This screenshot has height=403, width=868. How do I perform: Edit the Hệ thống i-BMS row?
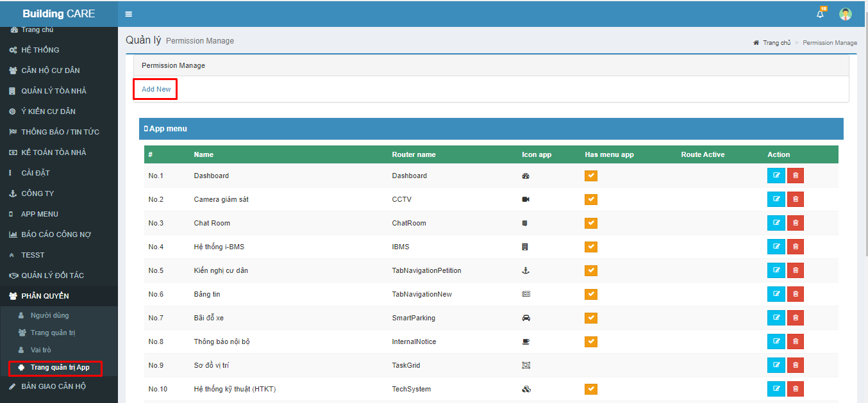(776, 247)
